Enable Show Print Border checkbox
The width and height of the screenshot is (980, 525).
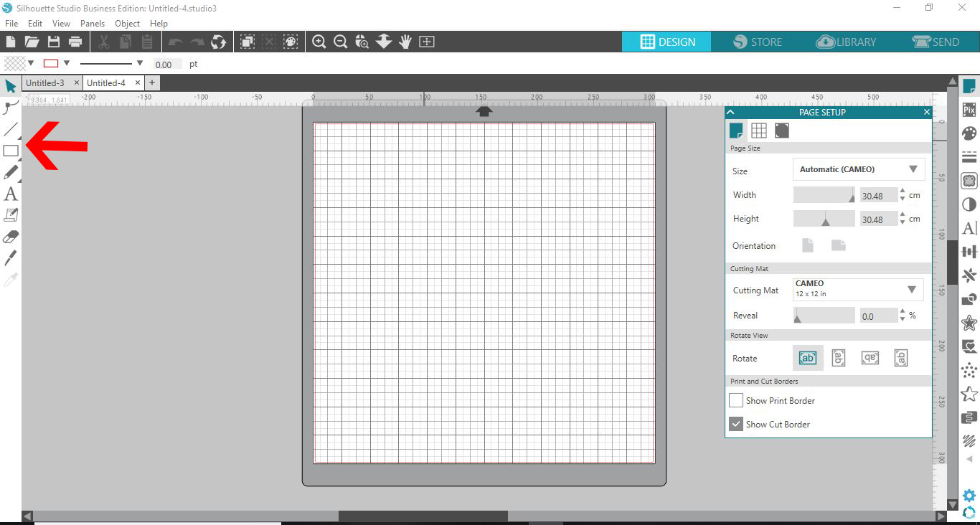(x=736, y=400)
